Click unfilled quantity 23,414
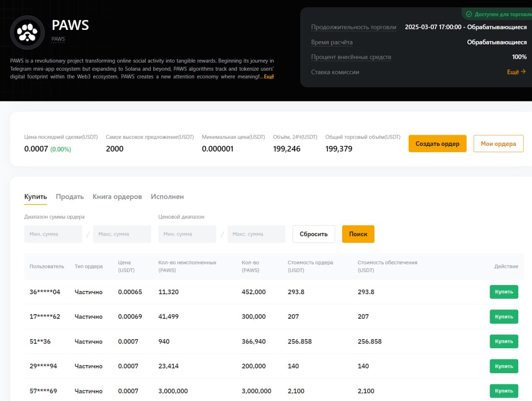Viewport: 532px width, 401px height. pos(168,366)
